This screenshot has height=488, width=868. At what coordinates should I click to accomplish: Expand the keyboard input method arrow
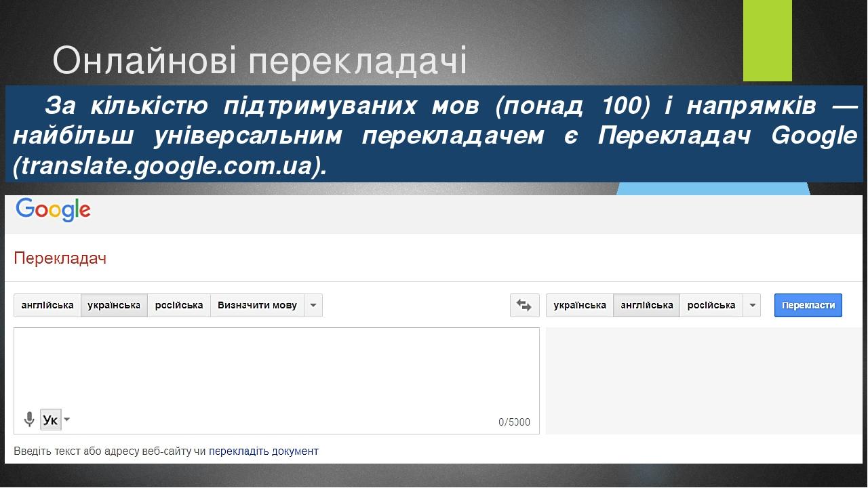(66, 420)
